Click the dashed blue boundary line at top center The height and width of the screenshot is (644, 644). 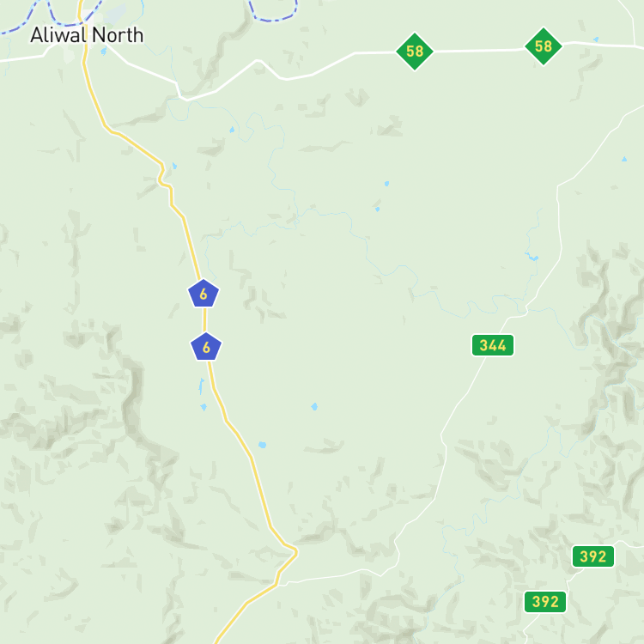(x=273, y=17)
